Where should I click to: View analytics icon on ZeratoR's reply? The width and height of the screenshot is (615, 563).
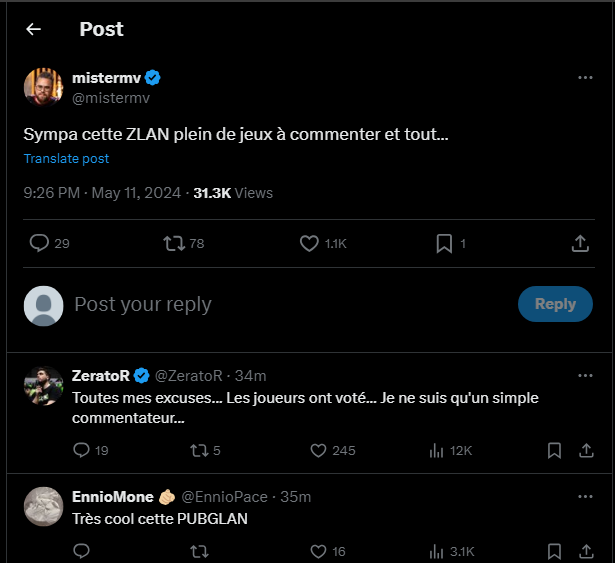pos(436,450)
